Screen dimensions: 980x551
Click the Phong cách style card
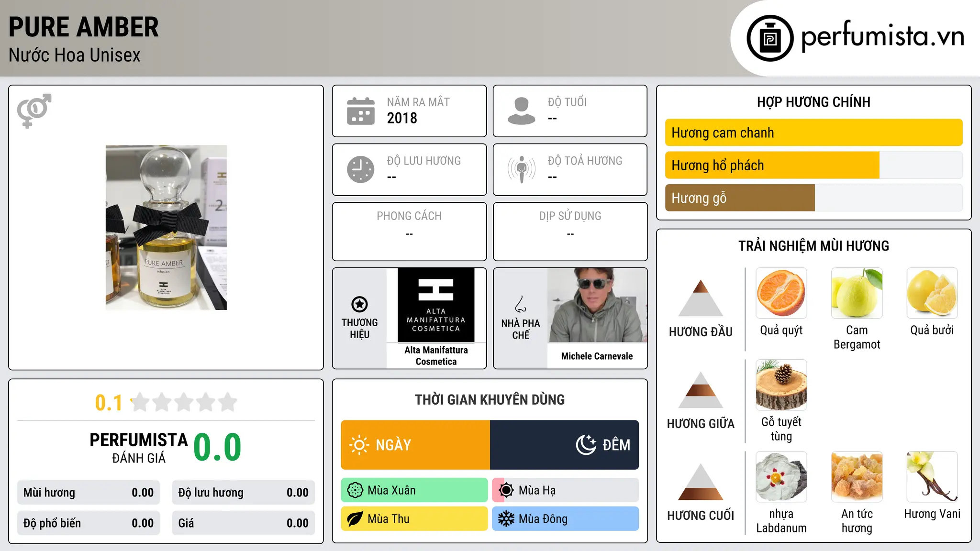(x=410, y=231)
